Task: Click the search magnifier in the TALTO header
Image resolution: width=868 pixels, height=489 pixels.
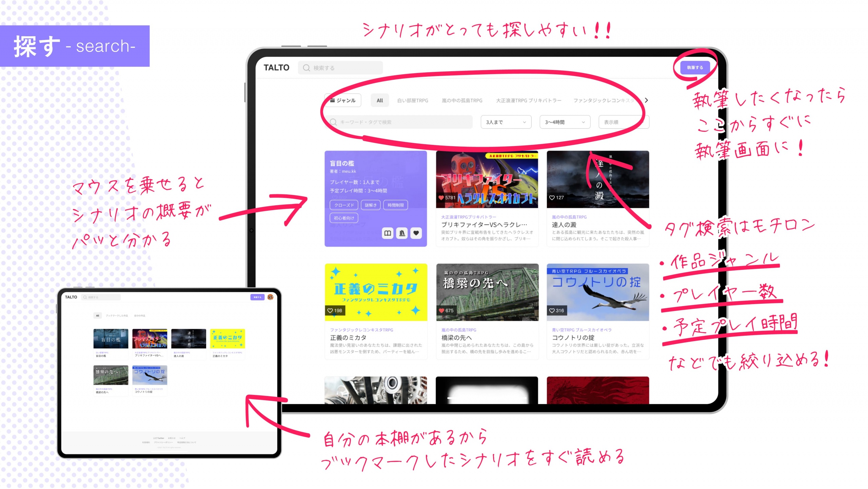Action: (306, 68)
